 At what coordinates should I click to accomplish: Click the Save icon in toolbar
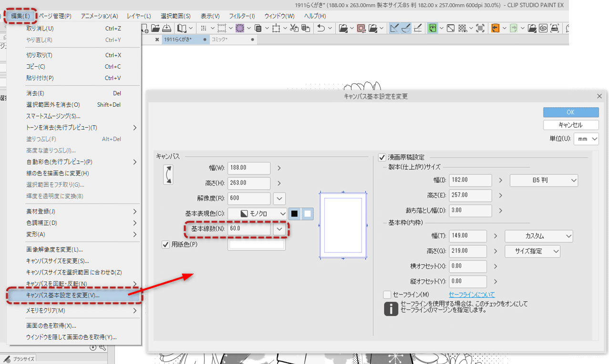click(167, 28)
